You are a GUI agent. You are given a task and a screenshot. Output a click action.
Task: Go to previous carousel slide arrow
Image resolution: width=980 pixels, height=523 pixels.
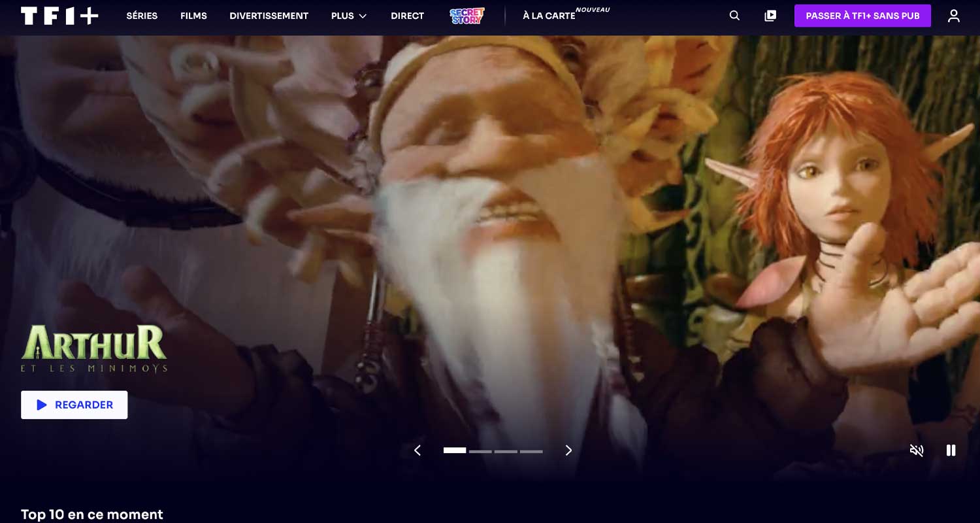click(417, 450)
